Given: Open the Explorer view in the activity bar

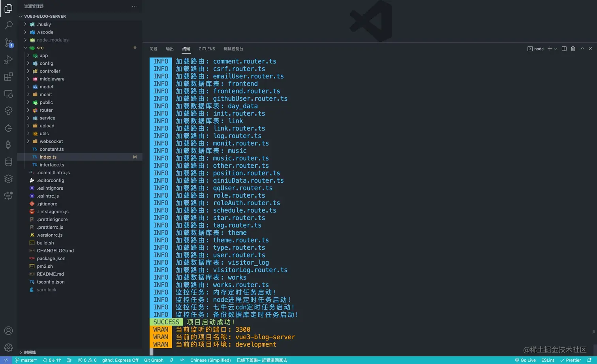Looking at the screenshot, I should pos(8,8).
